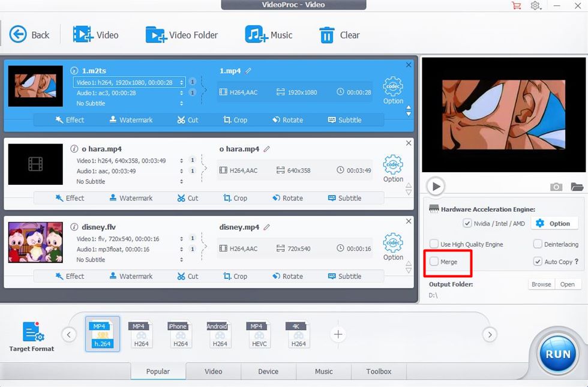The height and width of the screenshot is (387, 588).
Task: Open Video1 track dropdown for 1.m2ts
Action: coord(129,83)
